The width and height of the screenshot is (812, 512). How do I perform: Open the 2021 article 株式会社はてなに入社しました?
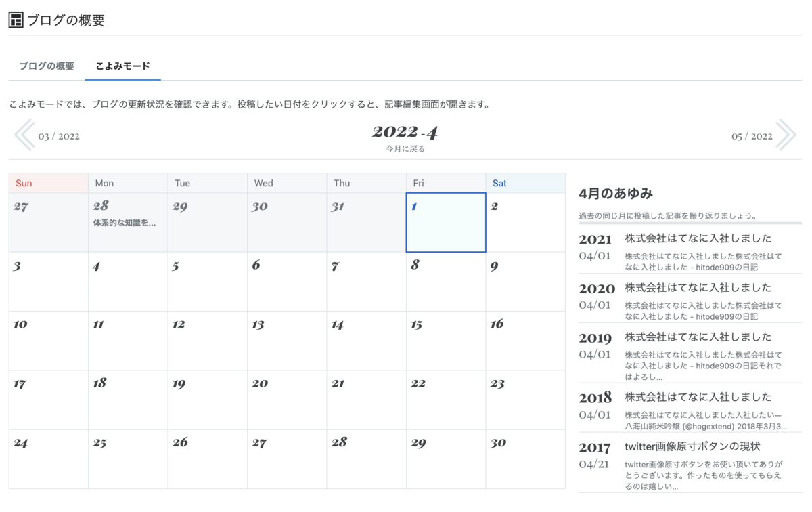[x=698, y=238]
